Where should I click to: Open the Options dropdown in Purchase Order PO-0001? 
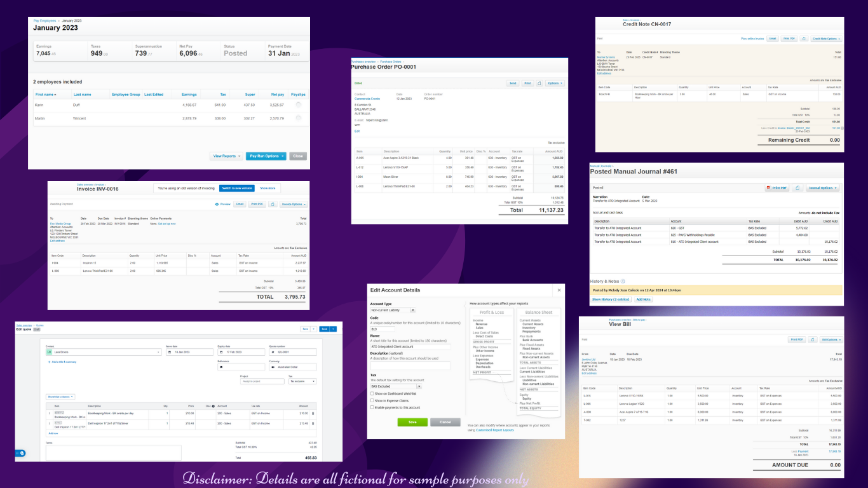click(555, 83)
